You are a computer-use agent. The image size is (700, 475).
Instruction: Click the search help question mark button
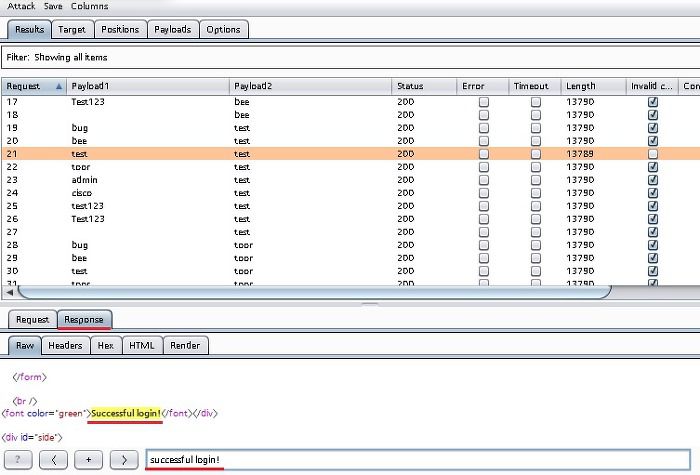coord(18,460)
